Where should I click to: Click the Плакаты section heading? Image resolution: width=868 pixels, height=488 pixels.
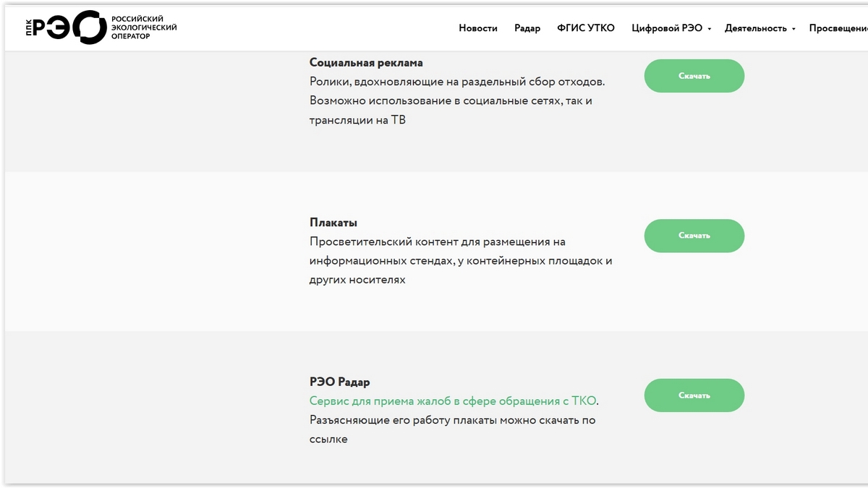click(x=333, y=223)
